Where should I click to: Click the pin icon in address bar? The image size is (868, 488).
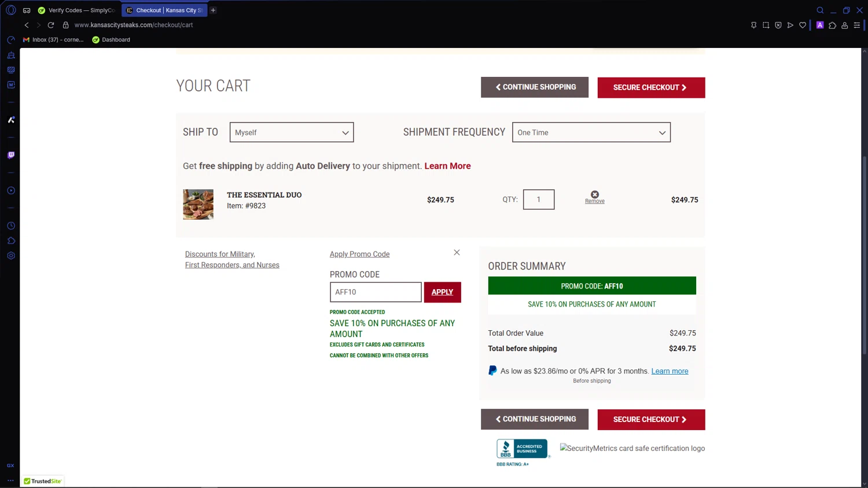tap(753, 25)
